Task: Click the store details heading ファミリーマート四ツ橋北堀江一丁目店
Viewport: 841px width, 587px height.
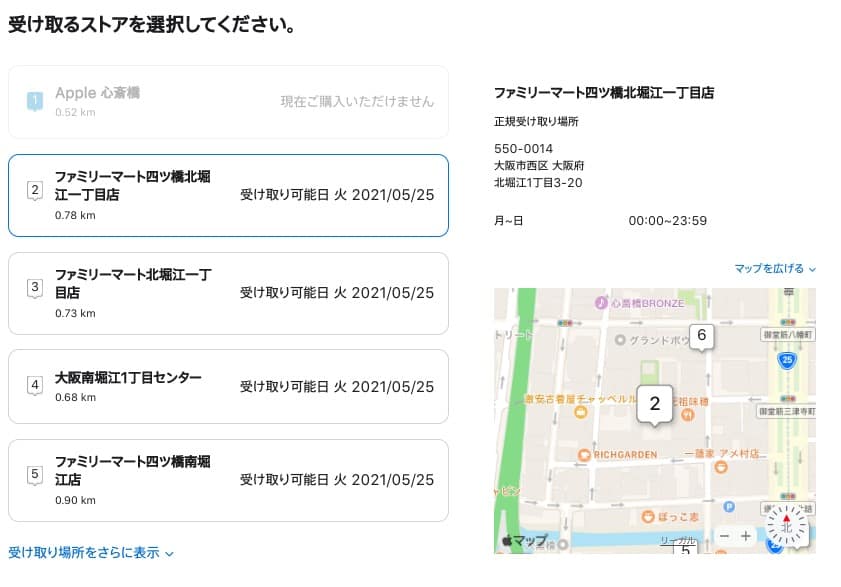Action: [604, 93]
